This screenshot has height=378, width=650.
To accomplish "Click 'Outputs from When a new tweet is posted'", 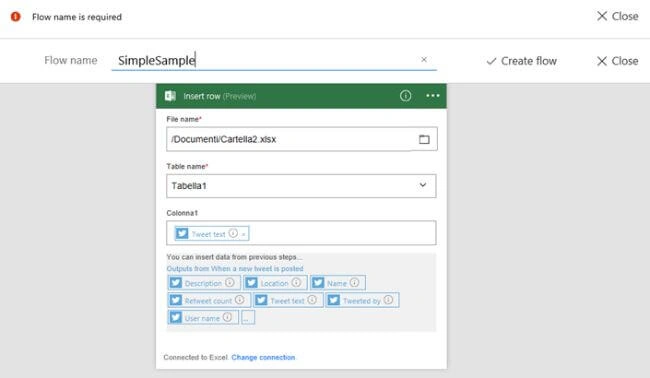I will point(235,269).
